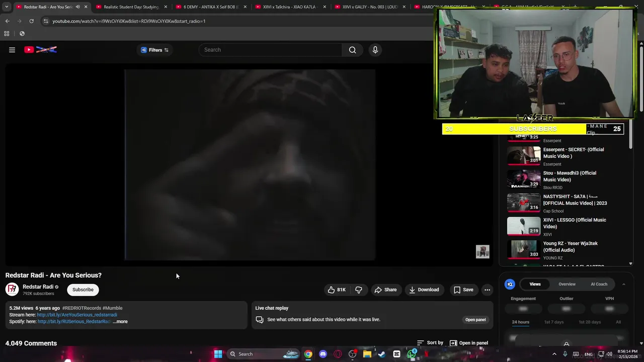This screenshot has width=644, height=362.
Task: Open Redstar Radi channel avatar
Action: pos(12,290)
